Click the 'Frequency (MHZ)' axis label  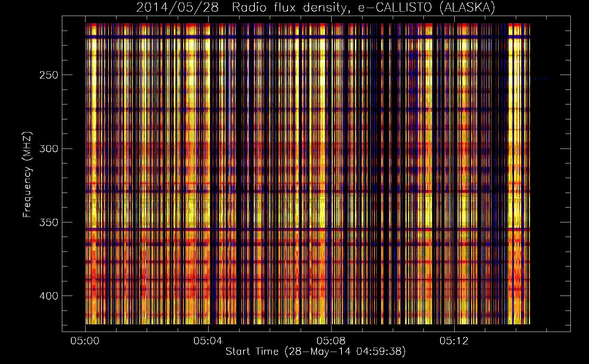tap(27, 175)
